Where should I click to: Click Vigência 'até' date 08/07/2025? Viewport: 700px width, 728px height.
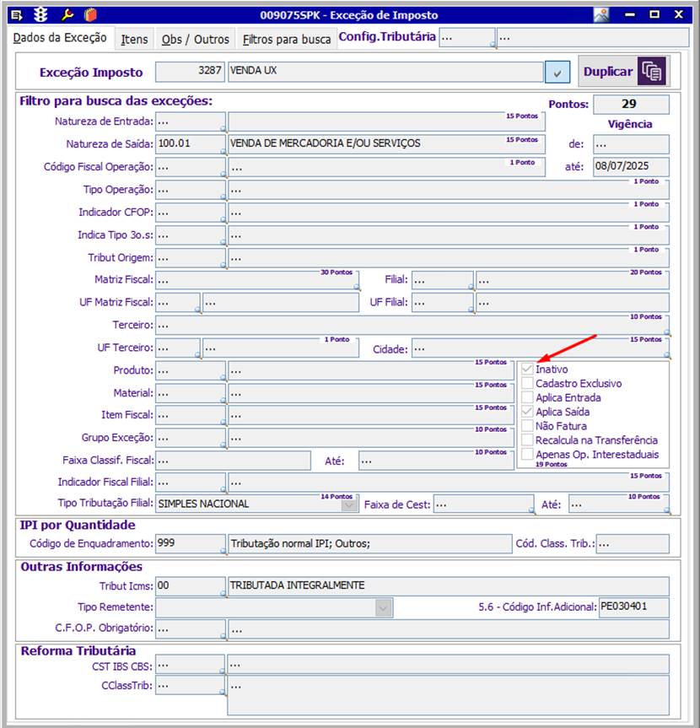tap(631, 166)
